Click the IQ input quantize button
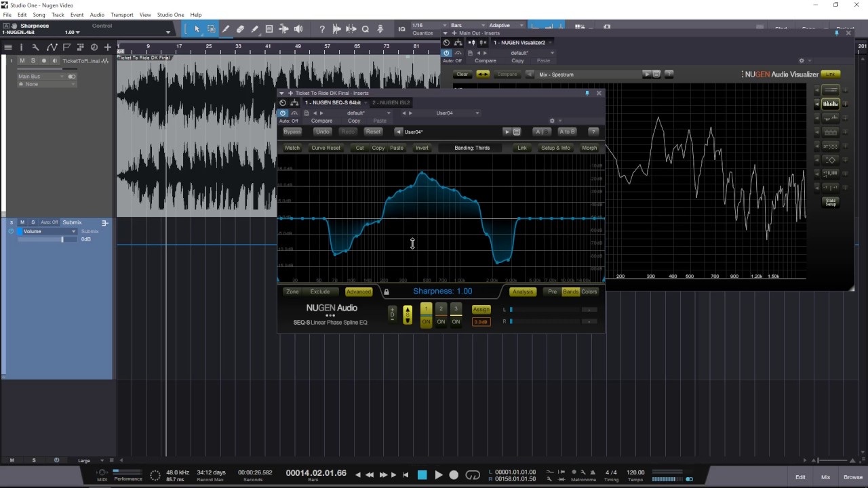Viewport: 868px width, 488px height. tap(401, 29)
